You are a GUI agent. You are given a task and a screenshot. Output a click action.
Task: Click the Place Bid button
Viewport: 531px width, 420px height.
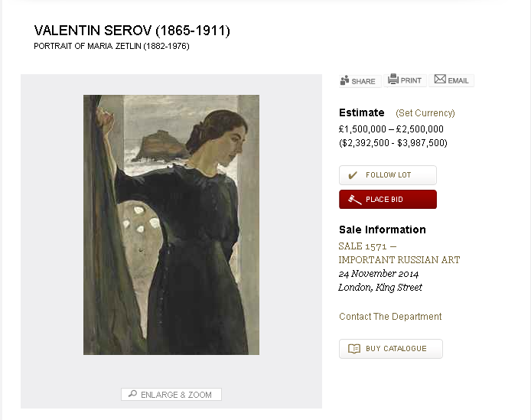click(x=388, y=199)
